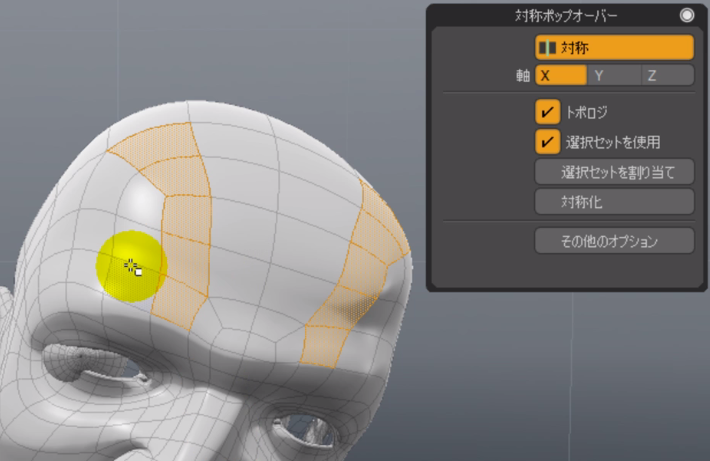Screen dimensions: 710x461
Task: Click the 対称化 button
Action: point(614,202)
